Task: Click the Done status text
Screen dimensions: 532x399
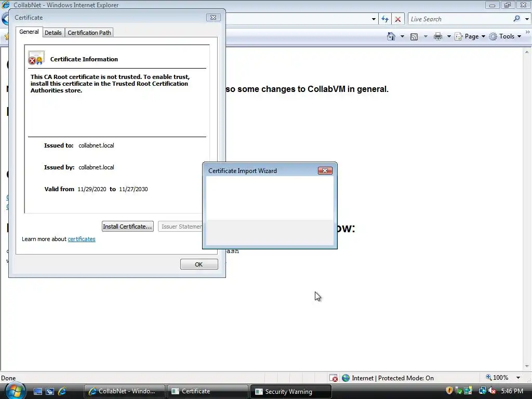Action: (x=8, y=378)
